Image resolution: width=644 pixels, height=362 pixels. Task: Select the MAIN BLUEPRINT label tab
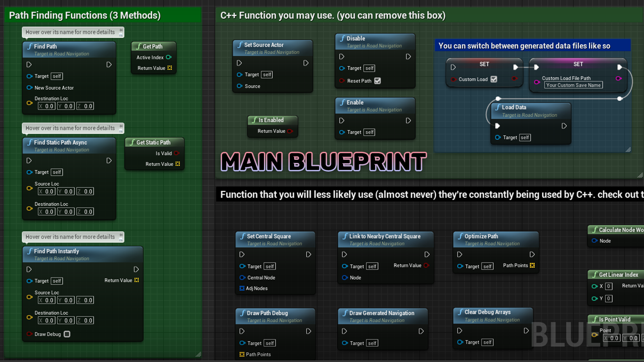[x=322, y=162]
